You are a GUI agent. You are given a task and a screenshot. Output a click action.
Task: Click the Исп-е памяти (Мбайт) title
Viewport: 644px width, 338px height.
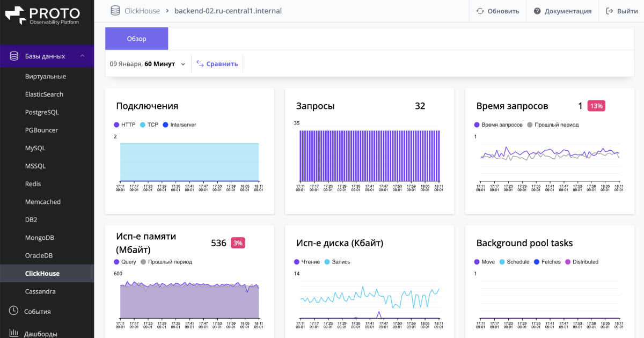[147, 243]
